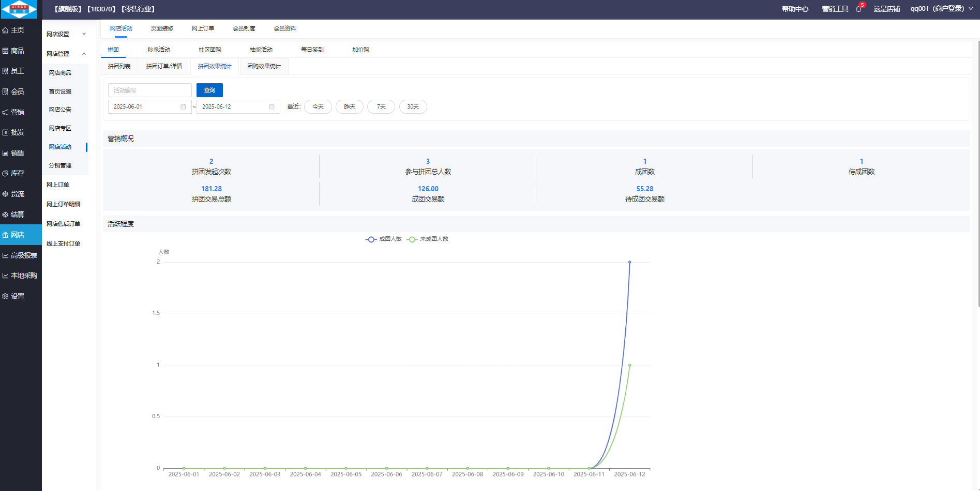Click the notification bell icon

point(858,9)
